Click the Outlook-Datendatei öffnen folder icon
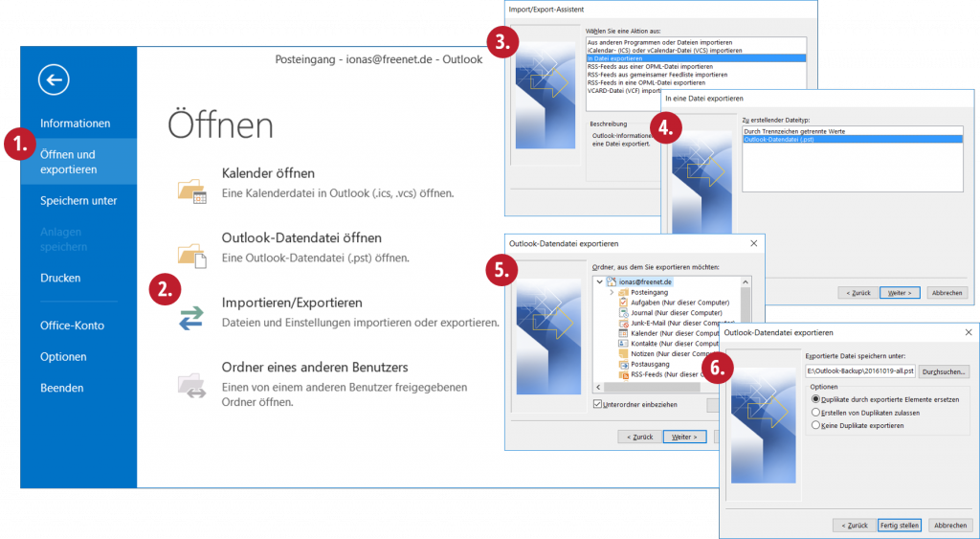The image size is (980, 539). pyautogui.click(x=191, y=256)
